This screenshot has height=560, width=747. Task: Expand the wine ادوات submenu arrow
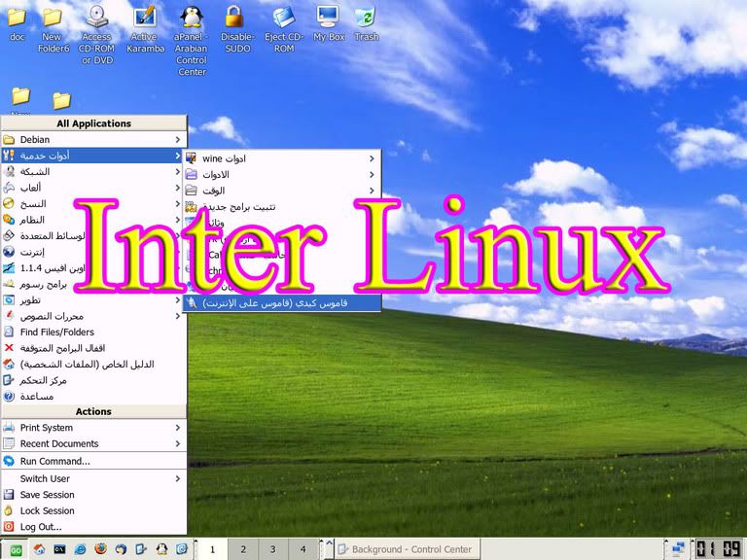coord(372,158)
